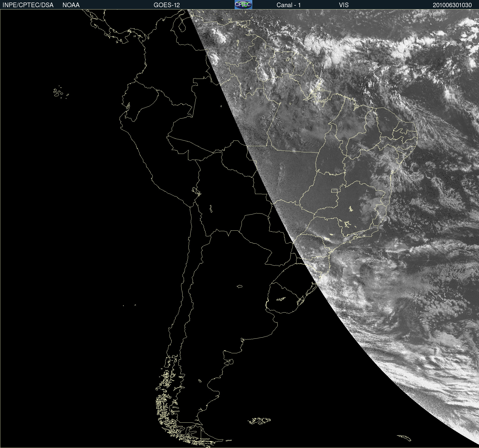Viewport: 479px width, 448px height.
Task: Click the Canal - 1 label
Action: pyautogui.click(x=289, y=5)
